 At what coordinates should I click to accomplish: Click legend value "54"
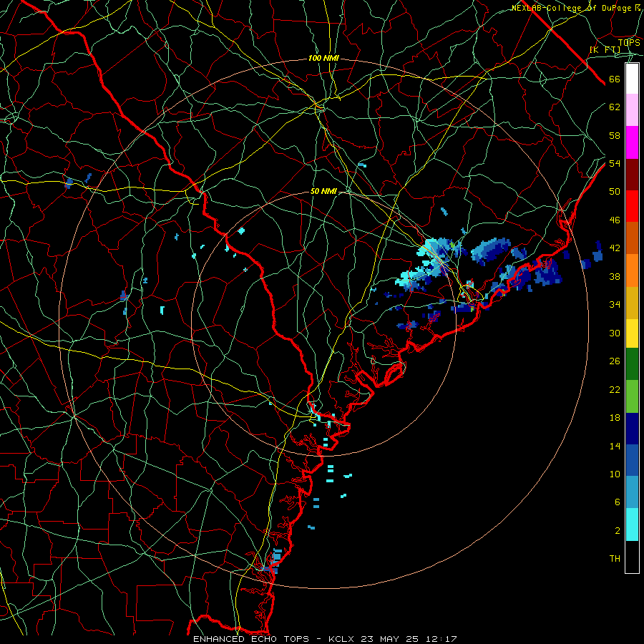pos(615,163)
